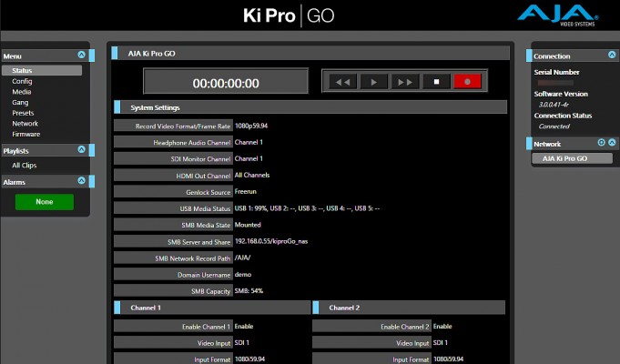Image resolution: width=620 pixels, height=364 pixels.
Task: Click the Connected status text
Action: (x=554, y=126)
